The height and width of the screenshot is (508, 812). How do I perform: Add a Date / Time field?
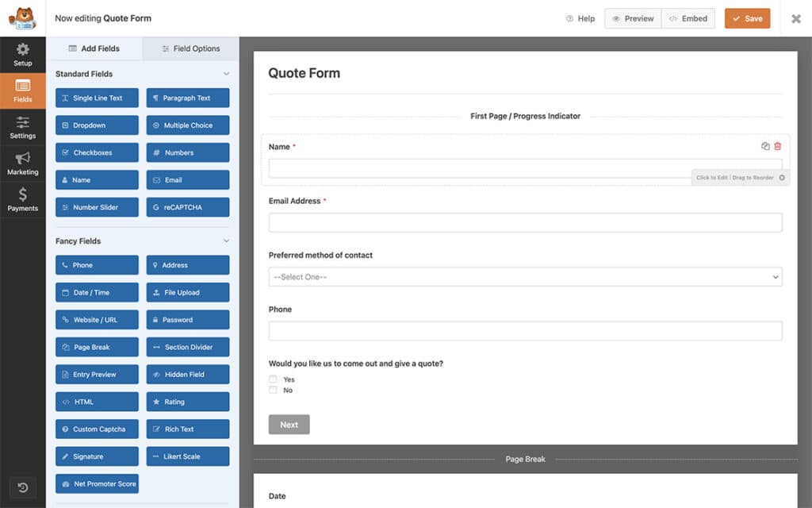point(97,292)
